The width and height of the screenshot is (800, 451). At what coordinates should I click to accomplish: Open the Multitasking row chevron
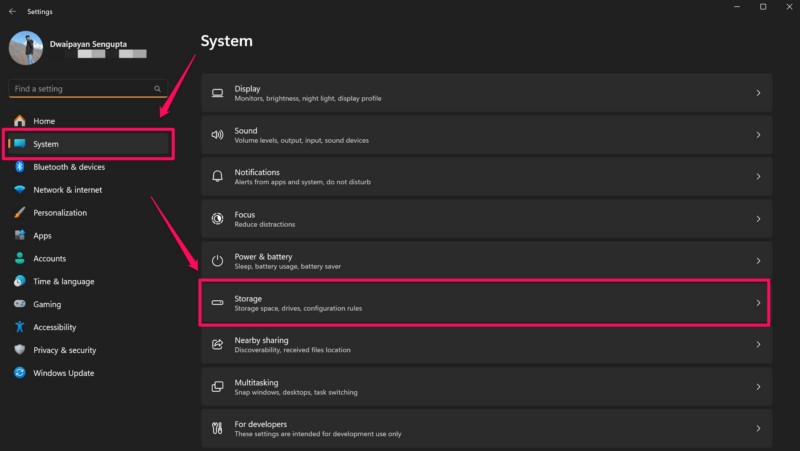[758, 386]
